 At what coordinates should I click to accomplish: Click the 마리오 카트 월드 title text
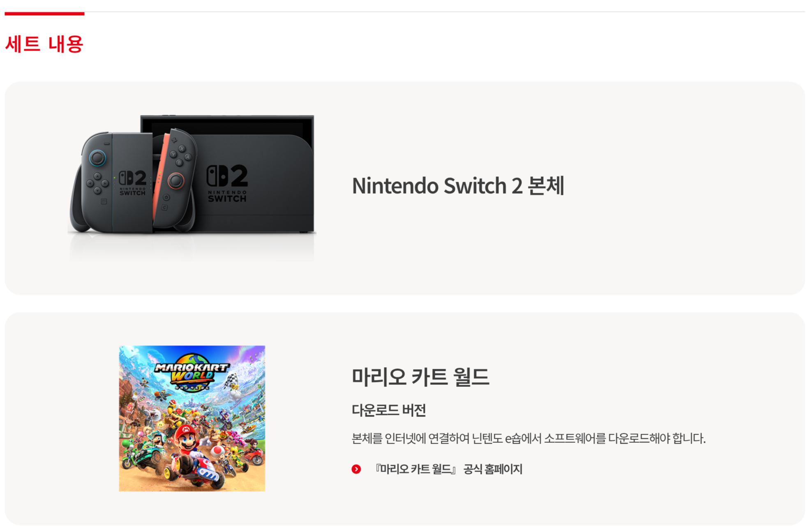[x=420, y=377]
